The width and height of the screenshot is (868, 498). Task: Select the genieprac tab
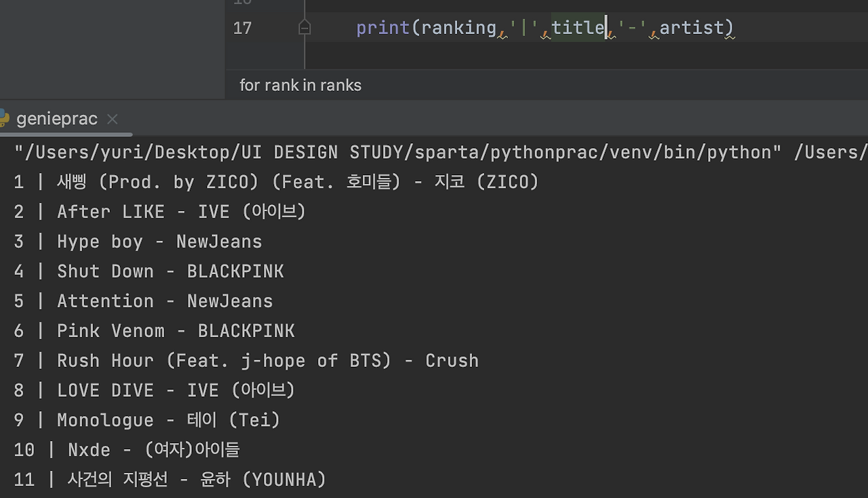click(57, 119)
